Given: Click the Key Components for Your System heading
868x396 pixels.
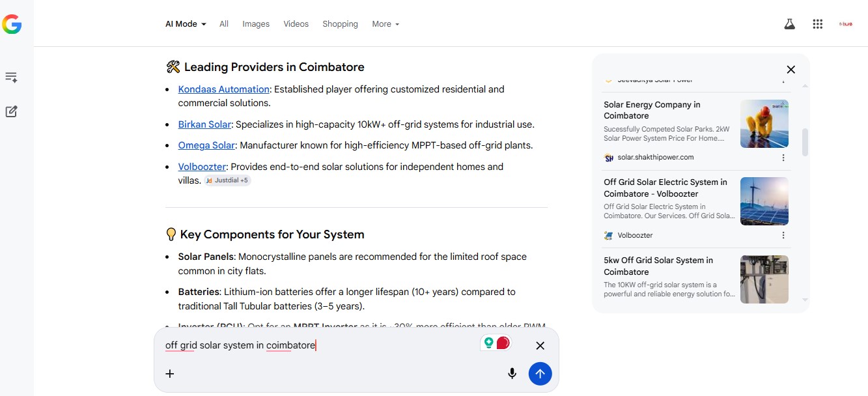Looking at the screenshot, I should coord(272,234).
